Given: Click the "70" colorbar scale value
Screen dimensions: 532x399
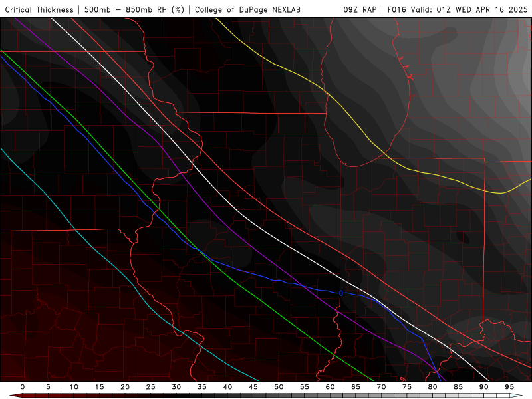Looking at the screenshot, I should pos(381,387).
